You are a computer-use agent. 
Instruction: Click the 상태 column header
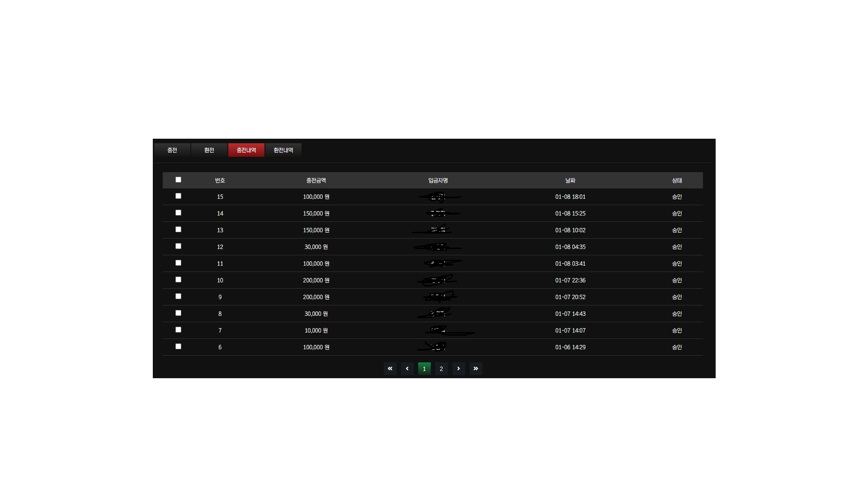point(677,180)
